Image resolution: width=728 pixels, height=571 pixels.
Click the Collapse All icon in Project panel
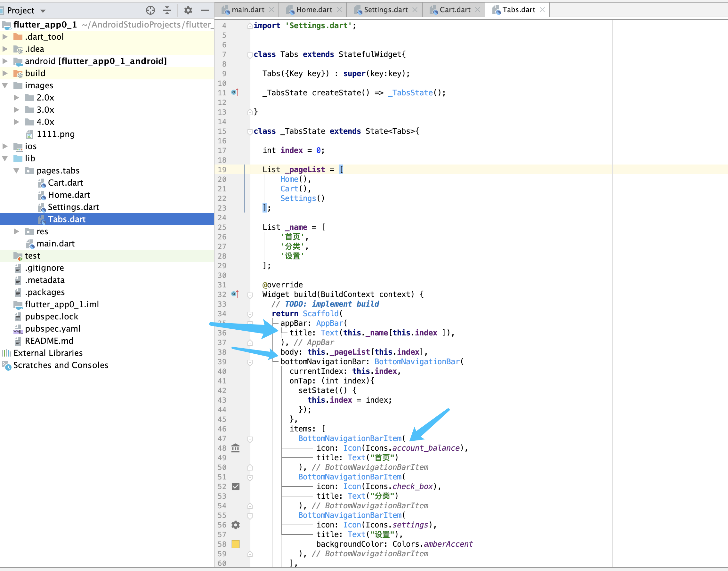[x=167, y=10]
